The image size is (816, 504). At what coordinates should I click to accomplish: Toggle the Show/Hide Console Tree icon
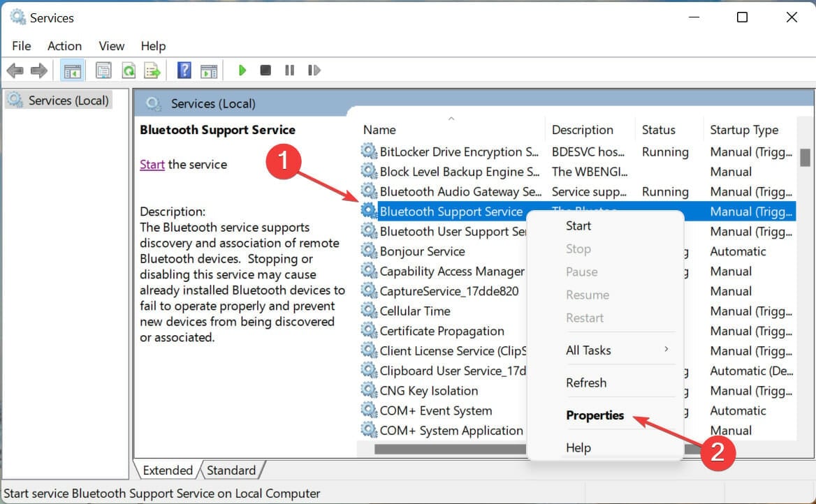click(x=73, y=71)
